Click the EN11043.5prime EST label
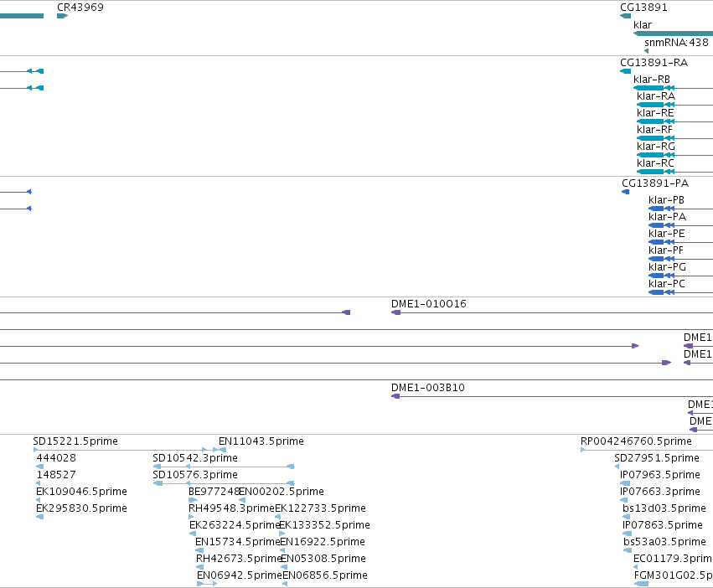Viewport: 713px width, 588px height. pos(261,441)
